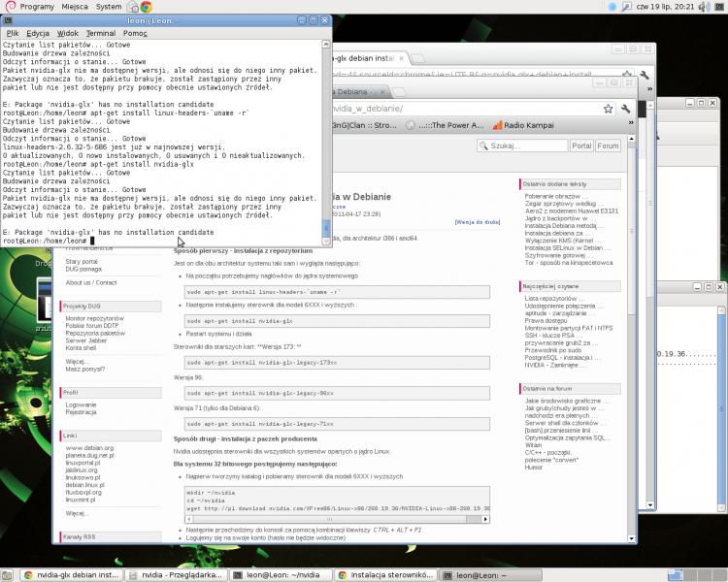
Task: Click the Firefox icon in top panel
Action: [x=132, y=7]
